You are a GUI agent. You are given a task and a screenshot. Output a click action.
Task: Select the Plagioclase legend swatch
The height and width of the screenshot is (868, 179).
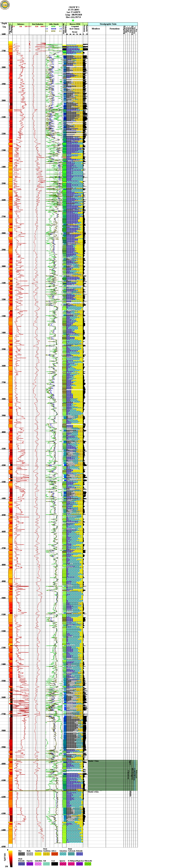[x=79, y=864]
